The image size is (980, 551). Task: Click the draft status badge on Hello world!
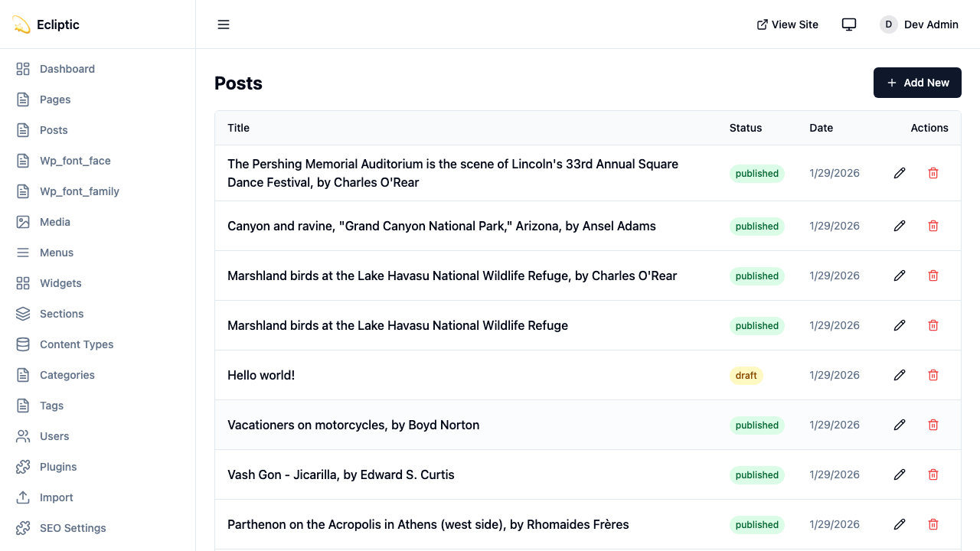746,375
